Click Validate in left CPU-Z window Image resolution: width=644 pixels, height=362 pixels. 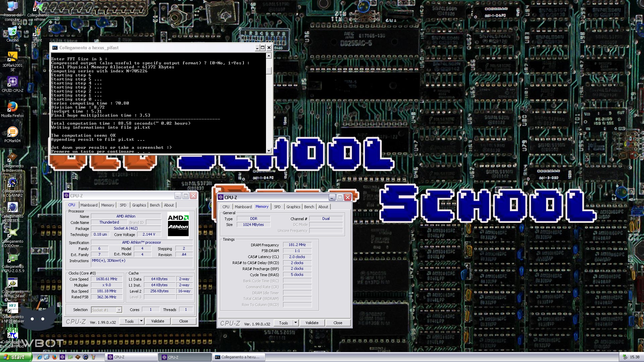158,321
